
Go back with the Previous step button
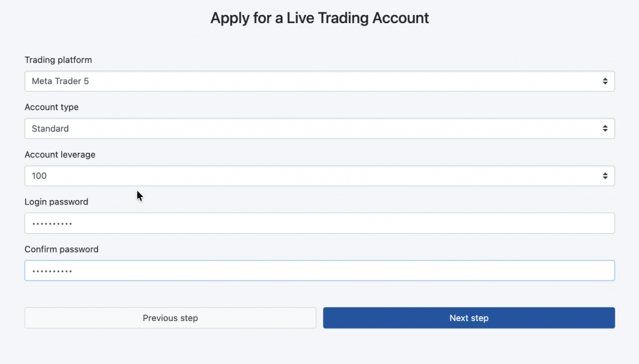pyautogui.click(x=170, y=318)
